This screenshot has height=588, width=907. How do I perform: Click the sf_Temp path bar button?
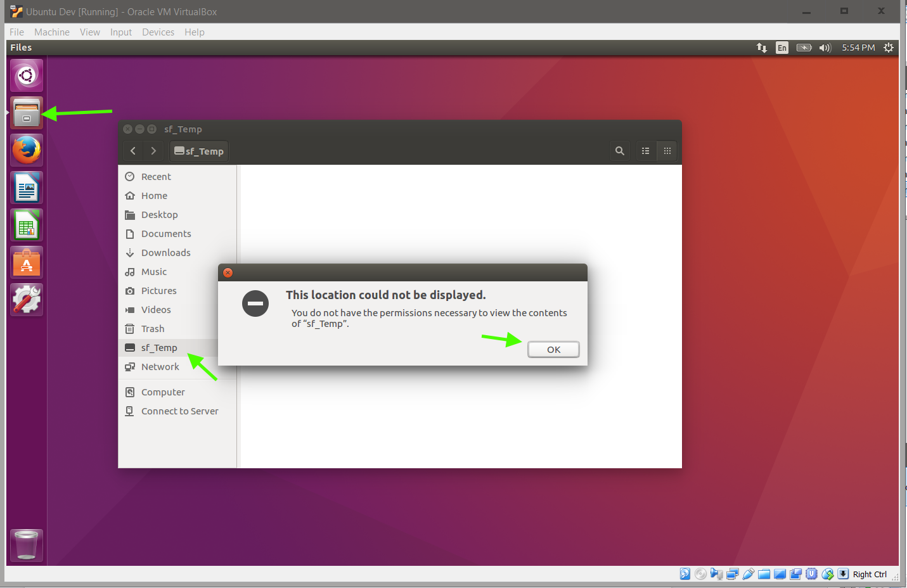tap(199, 151)
